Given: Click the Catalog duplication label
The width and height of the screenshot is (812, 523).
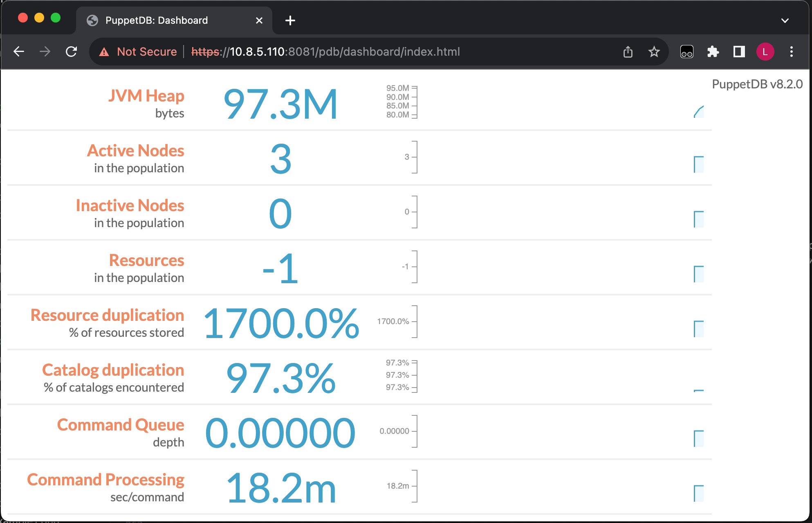Looking at the screenshot, I should pyautogui.click(x=113, y=370).
